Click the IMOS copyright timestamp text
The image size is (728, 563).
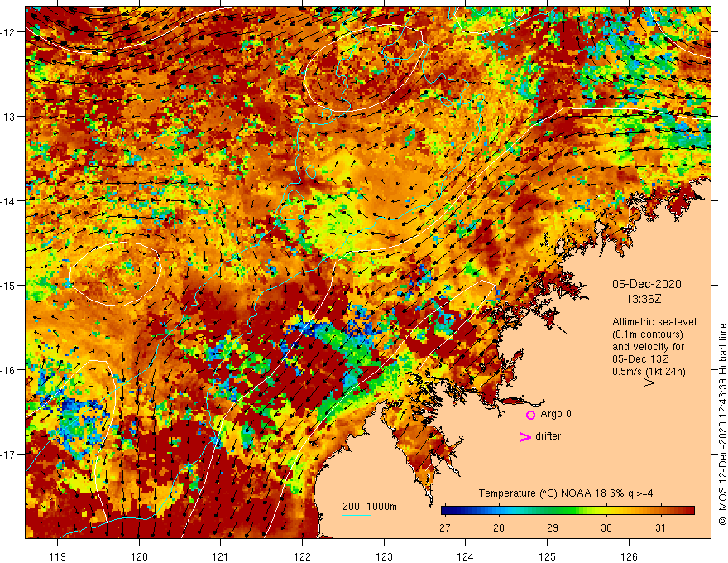(x=722, y=424)
